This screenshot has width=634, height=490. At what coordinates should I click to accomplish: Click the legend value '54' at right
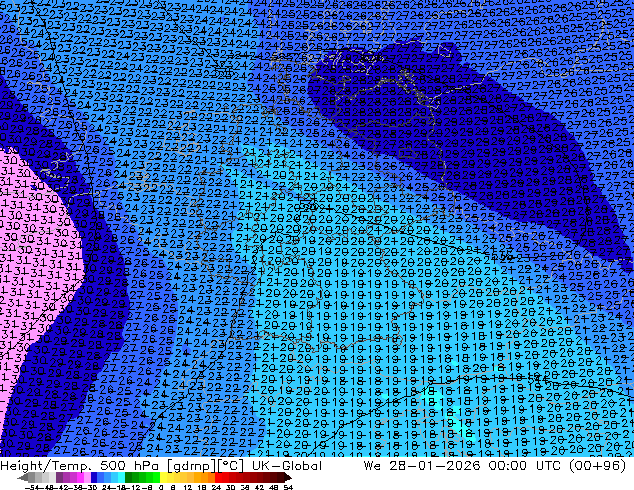coord(288,487)
